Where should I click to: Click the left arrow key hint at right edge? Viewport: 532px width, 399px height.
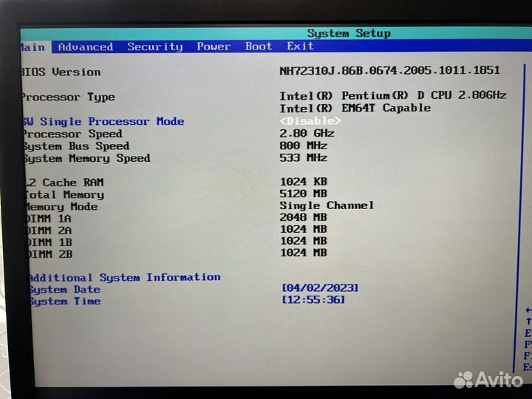[x=528, y=310]
